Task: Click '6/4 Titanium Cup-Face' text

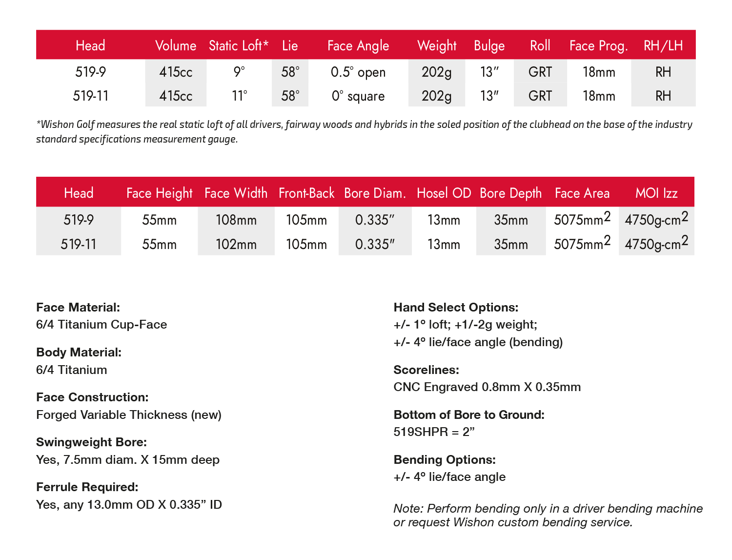Action: coord(102,325)
